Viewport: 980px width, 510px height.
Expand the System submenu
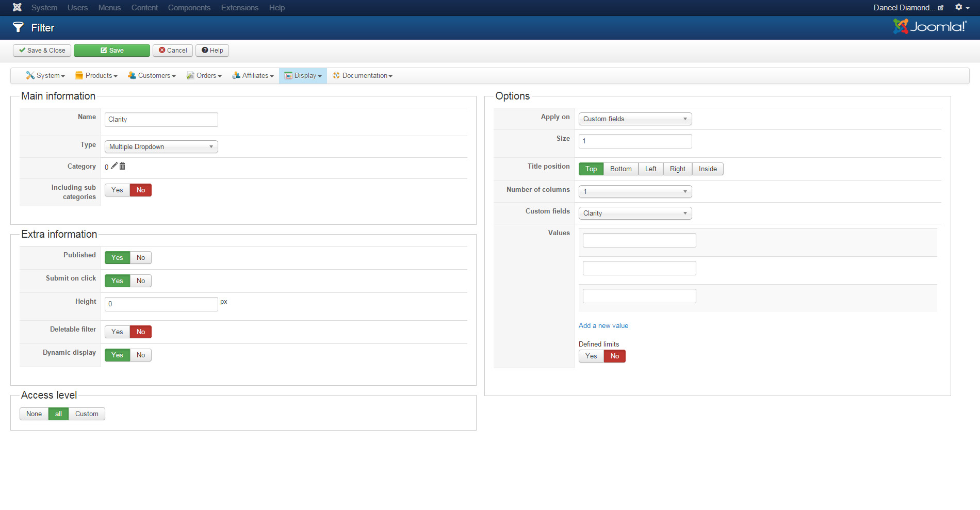coord(45,75)
